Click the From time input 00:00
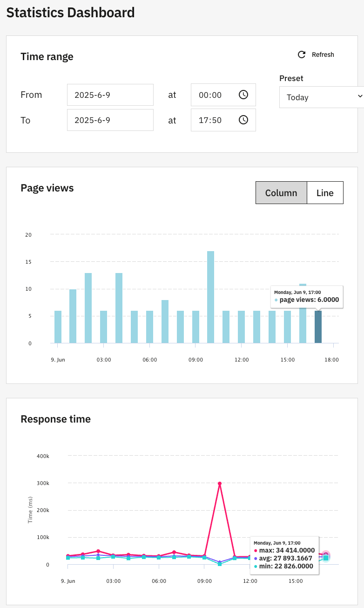This screenshot has width=364, height=608. coord(214,95)
